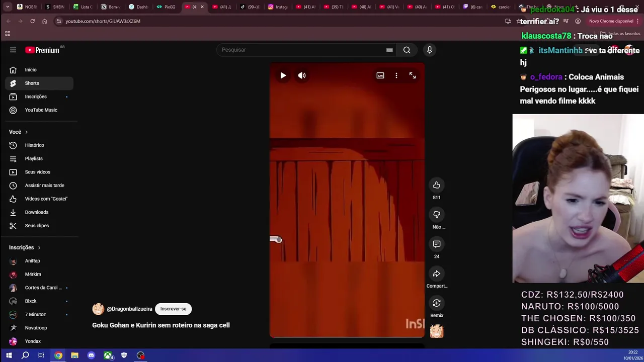
Task: Click the Inscrever-se subscribe button
Action: coord(173,309)
